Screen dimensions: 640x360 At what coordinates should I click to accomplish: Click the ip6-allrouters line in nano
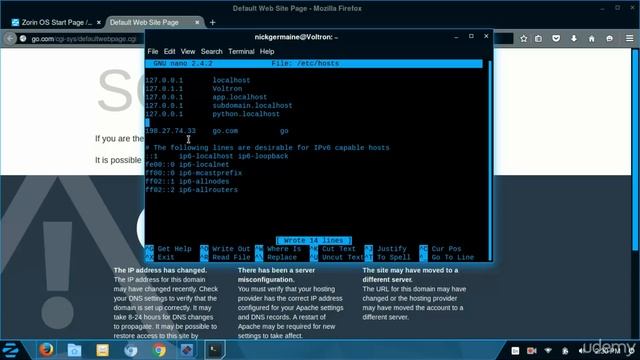(x=191, y=190)
